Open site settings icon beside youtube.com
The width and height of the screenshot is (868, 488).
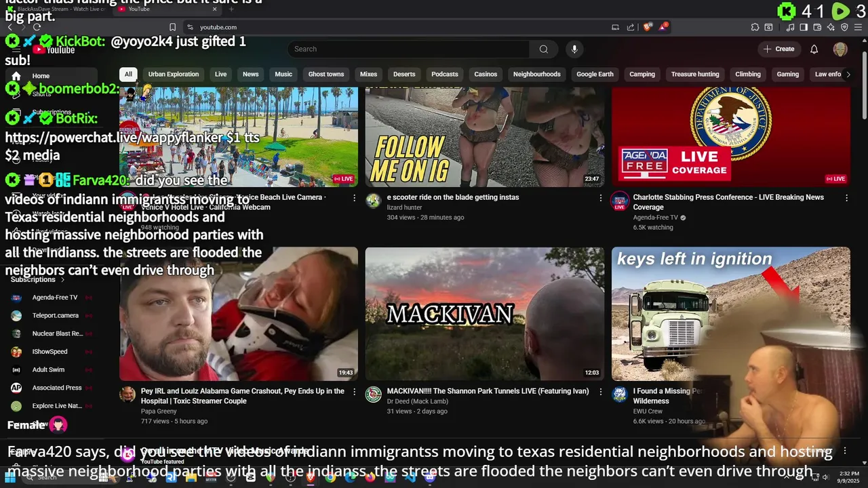pos(190,27)
